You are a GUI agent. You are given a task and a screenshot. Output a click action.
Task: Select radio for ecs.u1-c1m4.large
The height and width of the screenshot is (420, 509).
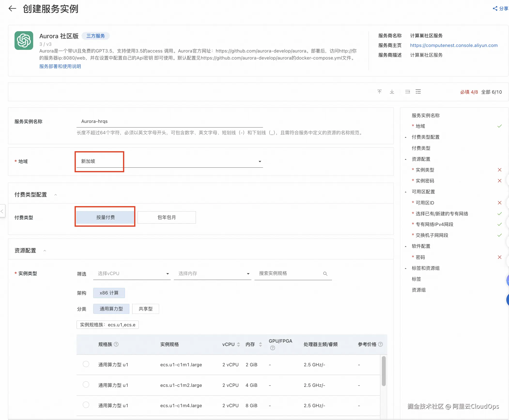[x=86, y=405]
